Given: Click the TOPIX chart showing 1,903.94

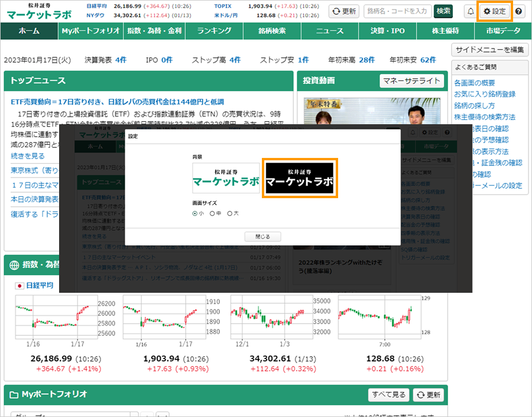Looking at the screenshot, I should coord(164,317).
